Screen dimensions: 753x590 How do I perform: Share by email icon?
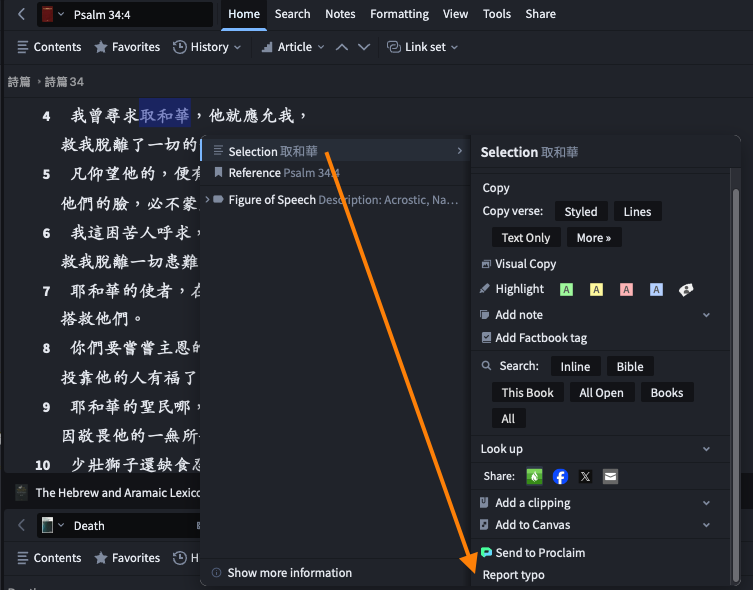(x=610, y=476)
